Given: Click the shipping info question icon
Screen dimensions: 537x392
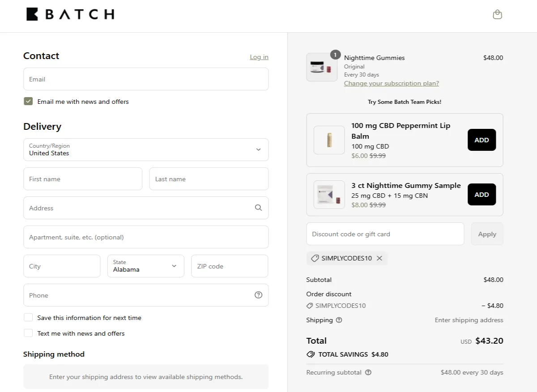Looking at the screenshot, I should coord(339,320).
